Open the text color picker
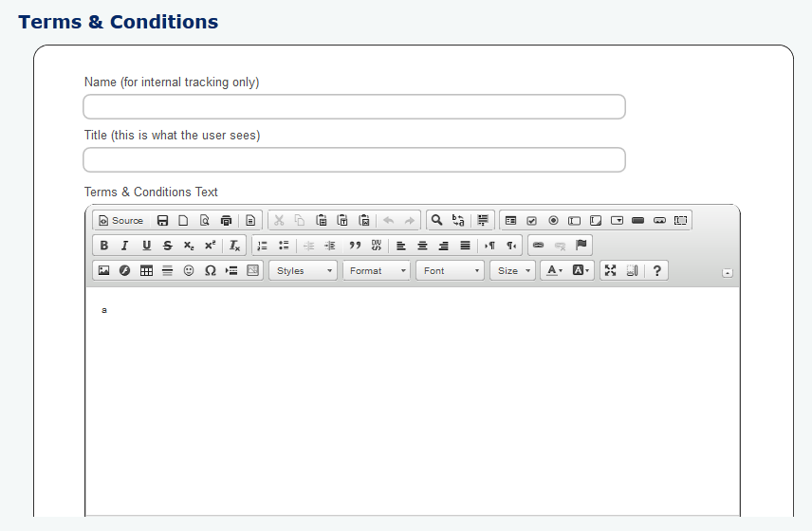 tap(553, 270)
